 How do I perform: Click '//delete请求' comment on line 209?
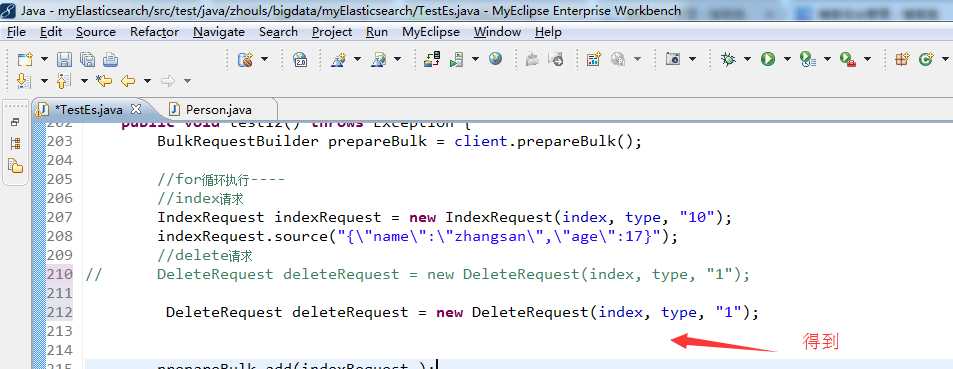pos(205,255)
